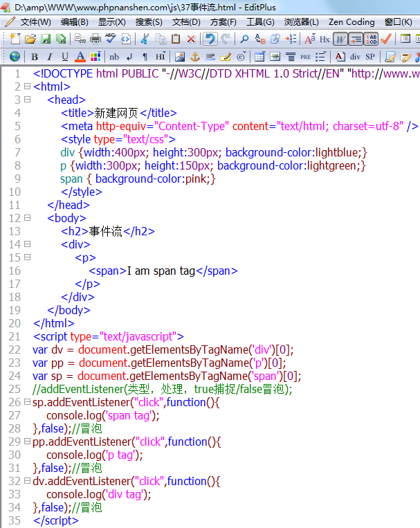The height and width of the screenshot is (528, 420).
Task: Insert span tag with SP icon
Action: (370, 57)
